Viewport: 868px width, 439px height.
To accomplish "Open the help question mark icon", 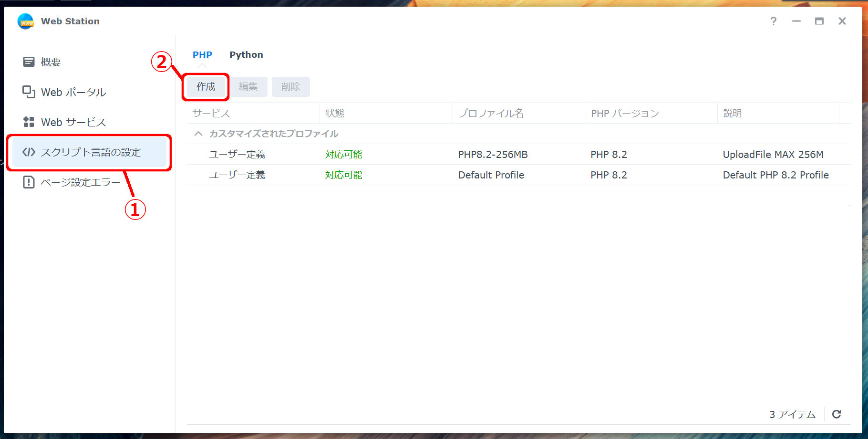I will [x=773, y=21].
